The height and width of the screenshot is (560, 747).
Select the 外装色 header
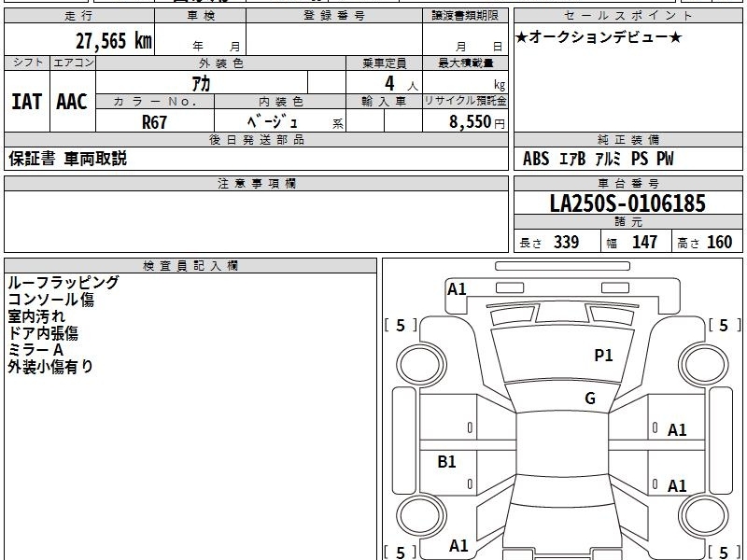(x=220, y=63)
